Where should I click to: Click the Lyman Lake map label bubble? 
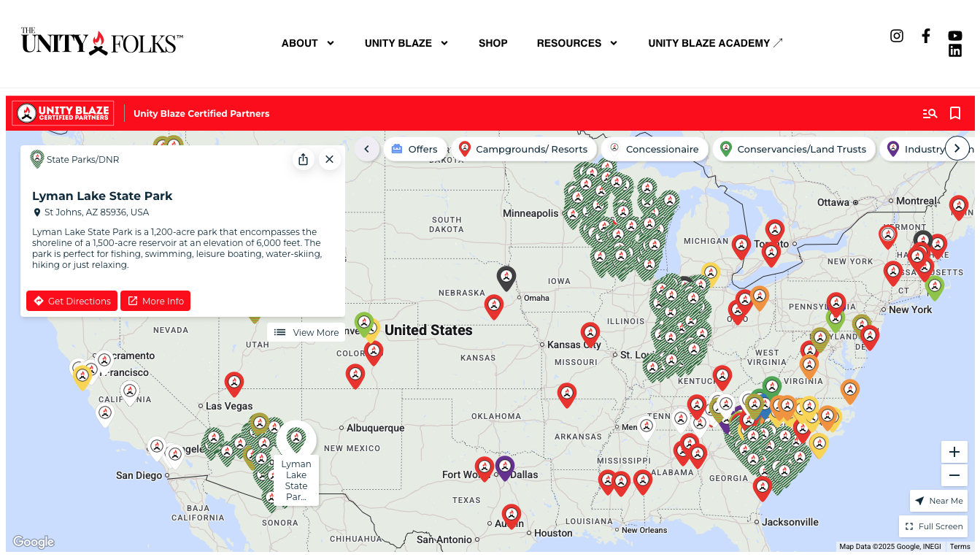click(296, 480)
